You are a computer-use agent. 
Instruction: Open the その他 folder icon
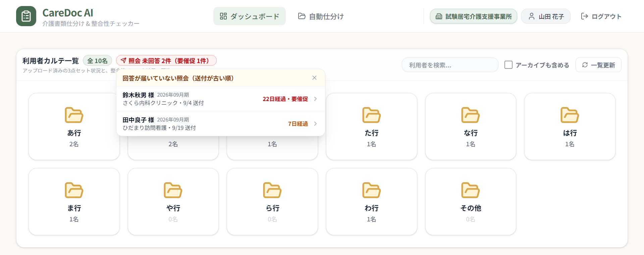(x=471, y=190)
